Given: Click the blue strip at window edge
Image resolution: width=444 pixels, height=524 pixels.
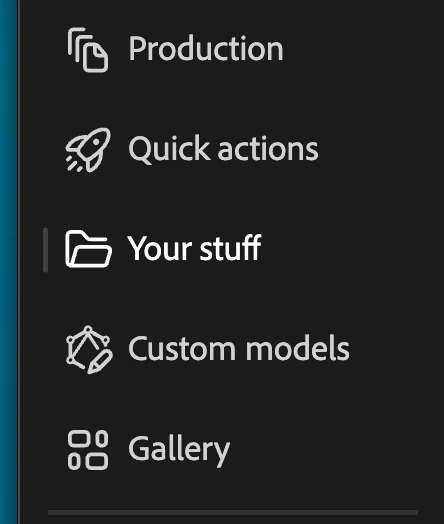Looking at the screenshot, I should [8, 262].
